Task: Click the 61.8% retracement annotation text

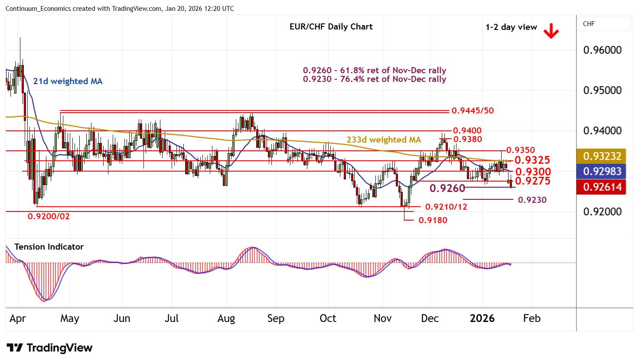Action: 374,70
